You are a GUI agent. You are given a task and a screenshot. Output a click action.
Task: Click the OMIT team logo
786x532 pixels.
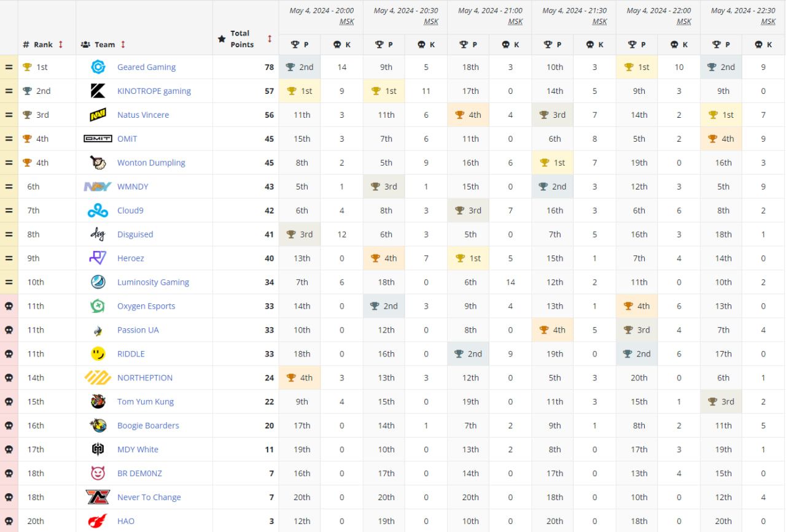click(98, 139)
